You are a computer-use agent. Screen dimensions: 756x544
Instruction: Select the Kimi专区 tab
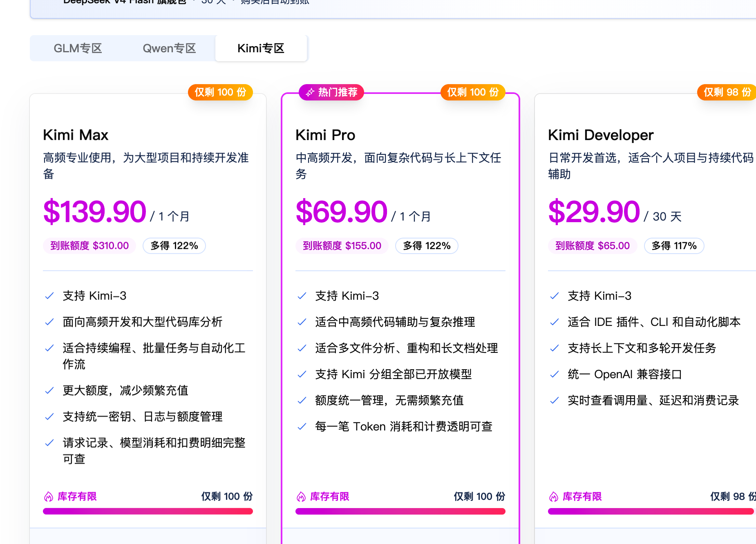[x=261, y=48]
